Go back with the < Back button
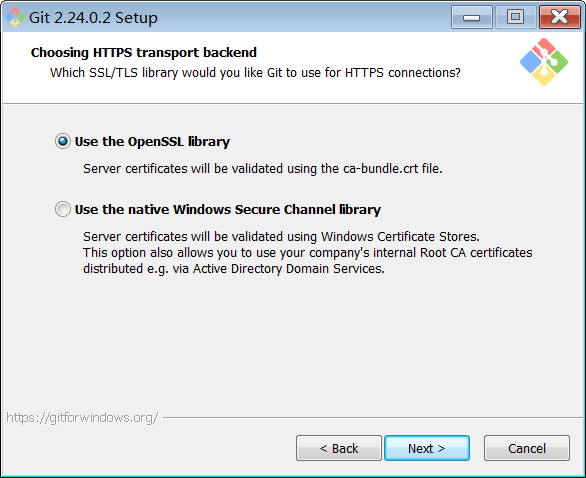586x478 pixels. (339, 448)
